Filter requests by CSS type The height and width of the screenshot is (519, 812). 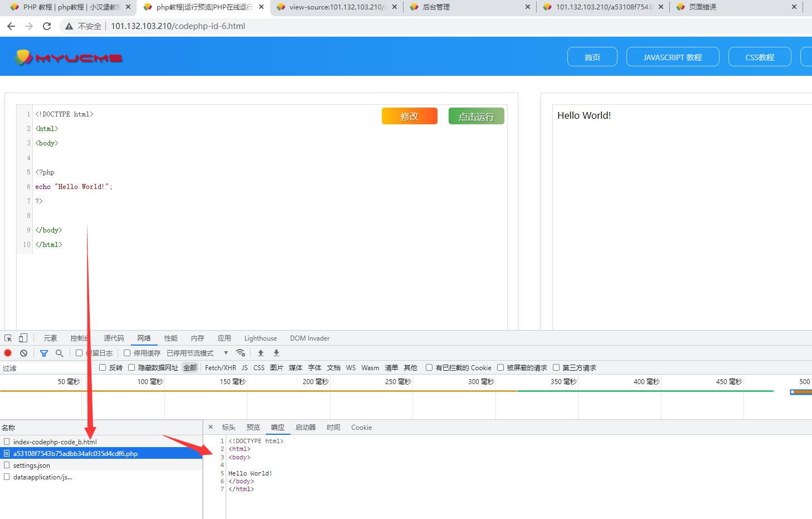259,367
